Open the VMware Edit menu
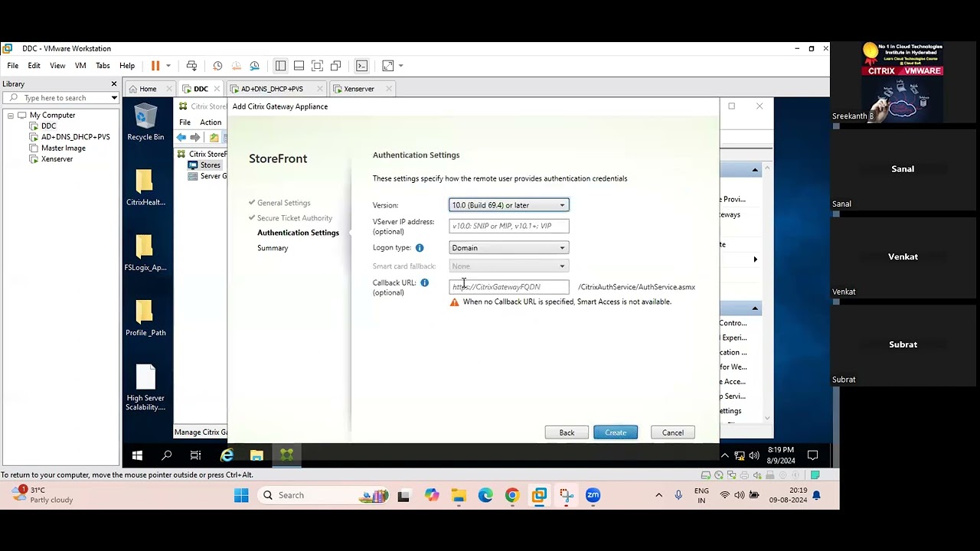980x551 pixels. coord(34,66)
